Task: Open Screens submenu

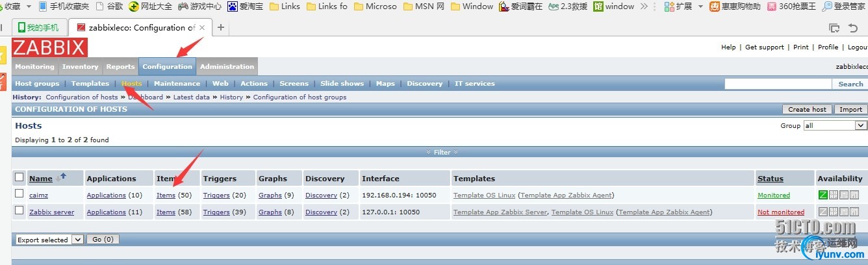Action: 294,84
